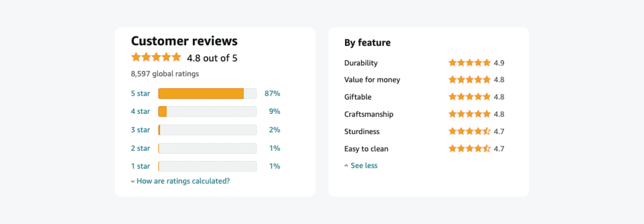Open the 2 star reviews link
Screen dimensions: 644x224
pos(140,148)
